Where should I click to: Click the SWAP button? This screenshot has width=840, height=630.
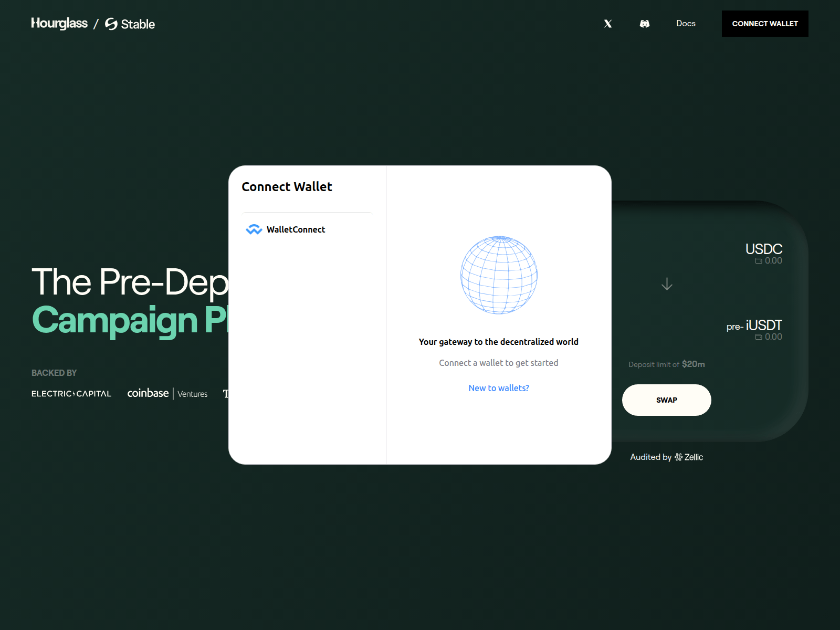(x=667, y=400)
